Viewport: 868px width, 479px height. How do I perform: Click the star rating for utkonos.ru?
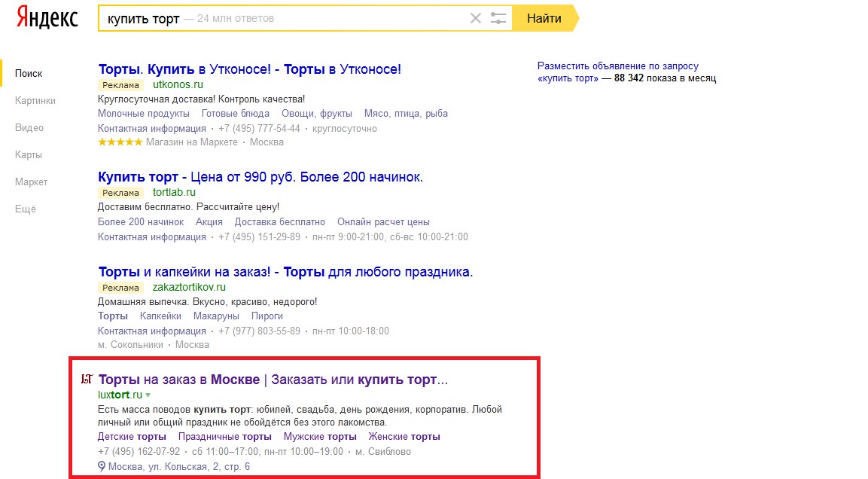[x=120, y=142]
